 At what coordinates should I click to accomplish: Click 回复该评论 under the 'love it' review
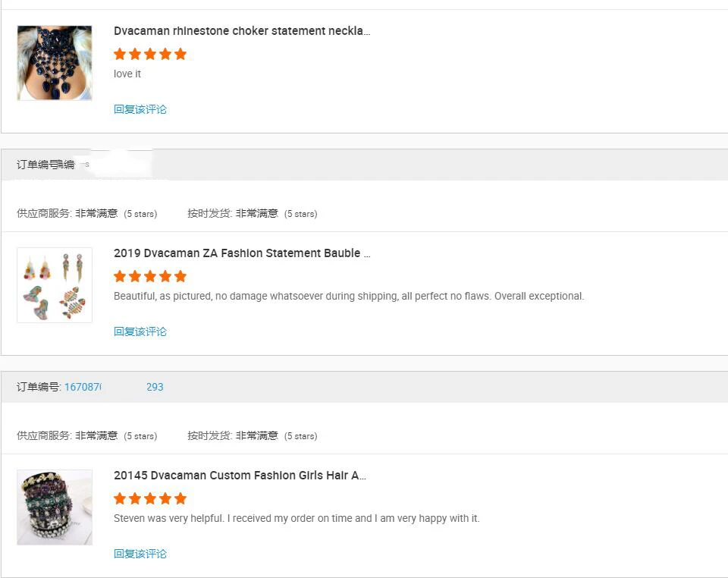tap(140, 109)
